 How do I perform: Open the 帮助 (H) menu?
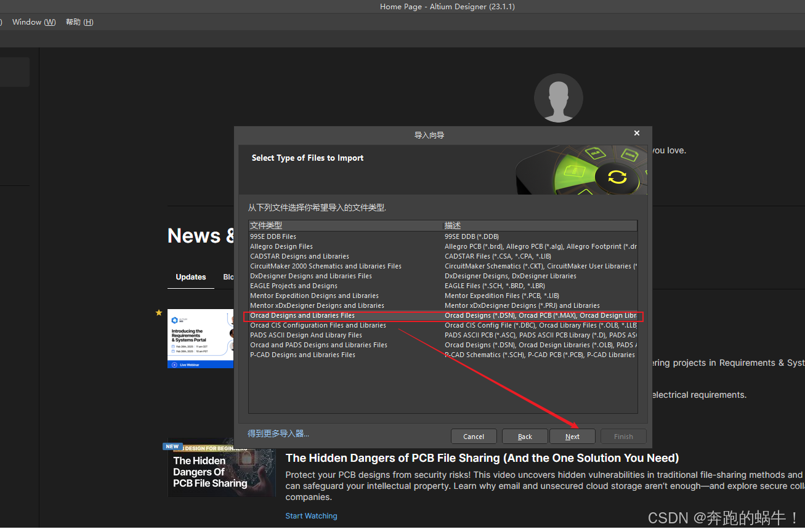point(79,22)
